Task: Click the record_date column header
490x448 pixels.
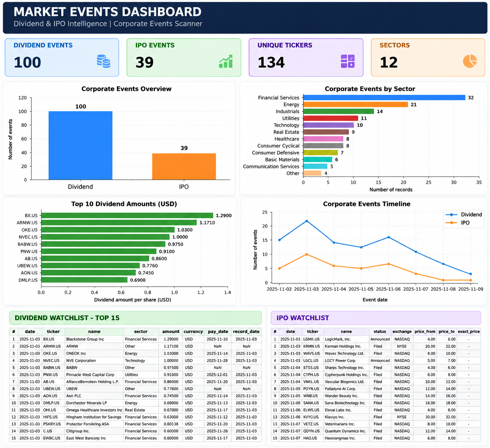Action: [246, 331]
